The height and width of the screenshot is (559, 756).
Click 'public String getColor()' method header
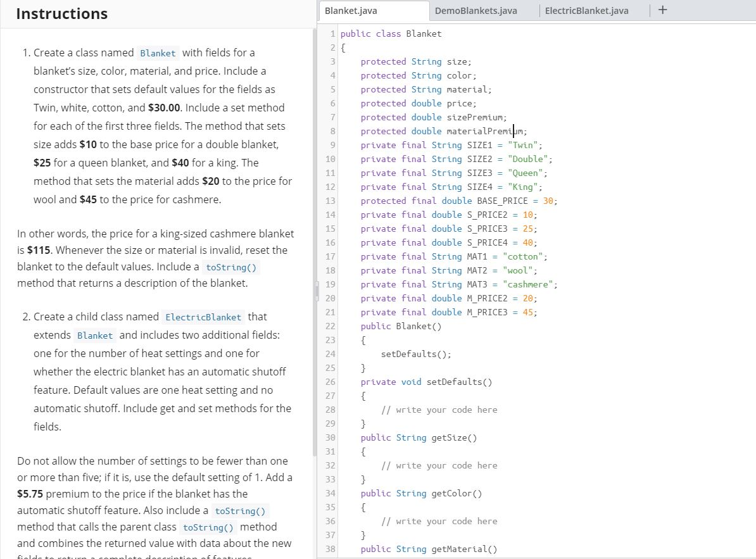(421, 494)
